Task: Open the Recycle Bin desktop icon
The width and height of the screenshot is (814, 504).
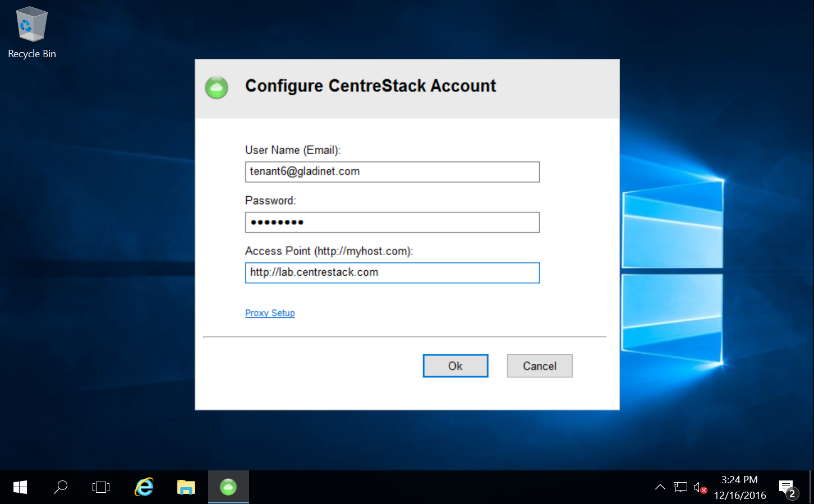Action: point(31,33)
